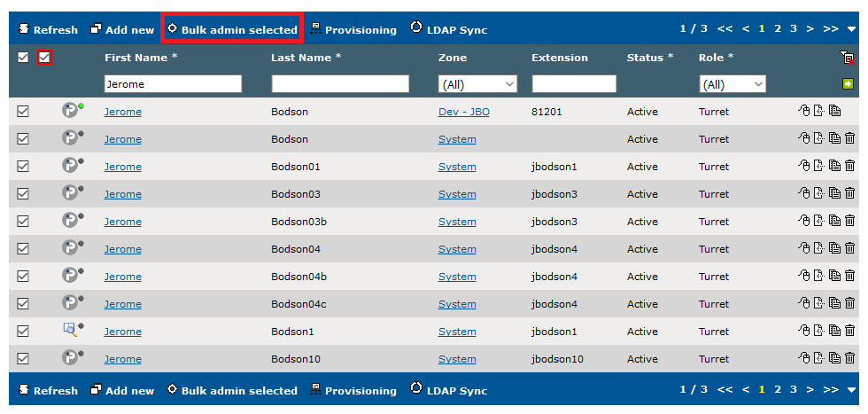The width and height of the screenshot is (868, 414).
Task: Click the green-dot phone icon in 81201 row
Action: [73, 110]
